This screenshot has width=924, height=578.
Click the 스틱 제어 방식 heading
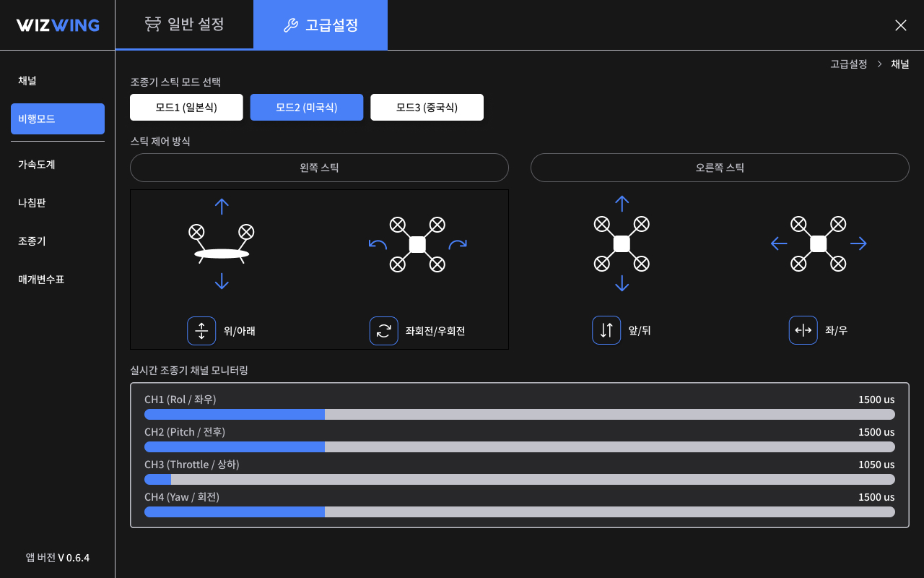tap(160, 142)
